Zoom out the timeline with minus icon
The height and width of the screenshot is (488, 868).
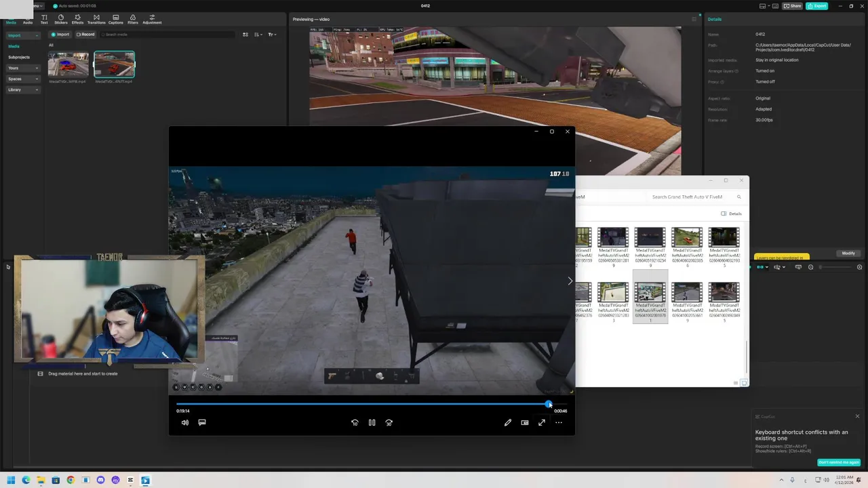[810, 267]
